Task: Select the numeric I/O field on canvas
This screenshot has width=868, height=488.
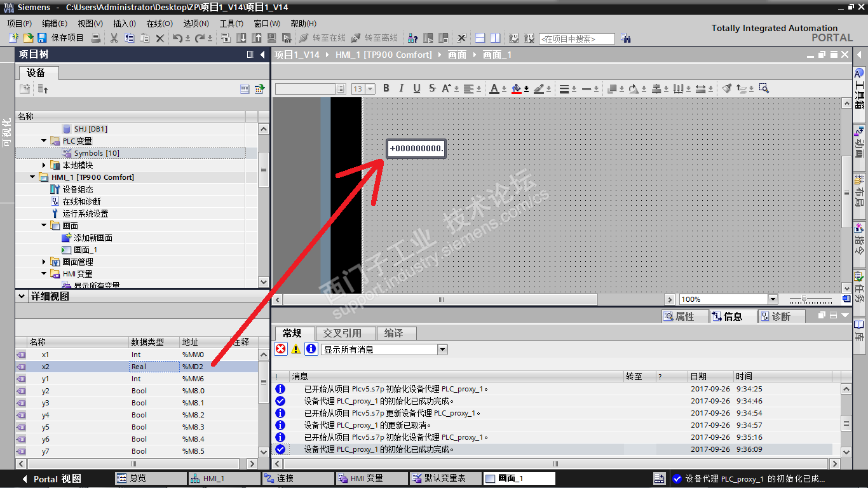Action: point(416,149)
